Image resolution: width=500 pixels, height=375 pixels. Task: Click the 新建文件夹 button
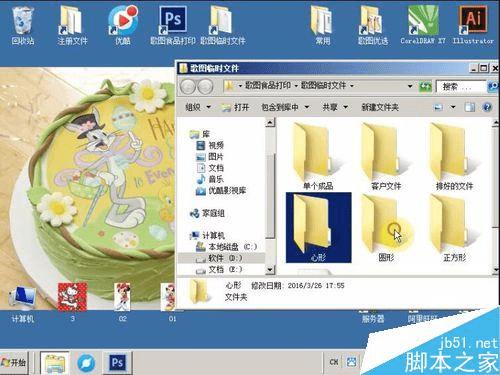[380, 107]
